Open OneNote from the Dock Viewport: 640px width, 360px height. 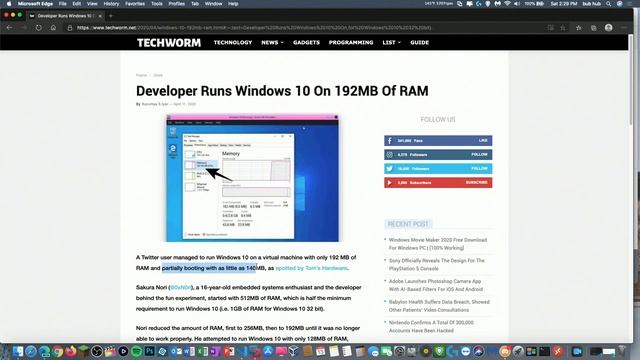coord(215,351)
